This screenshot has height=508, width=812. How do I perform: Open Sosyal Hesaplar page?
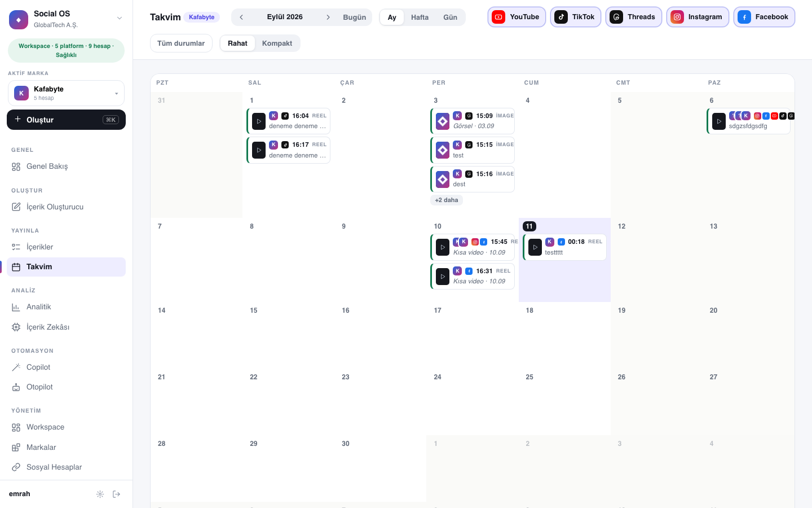(x=66, y=467)
